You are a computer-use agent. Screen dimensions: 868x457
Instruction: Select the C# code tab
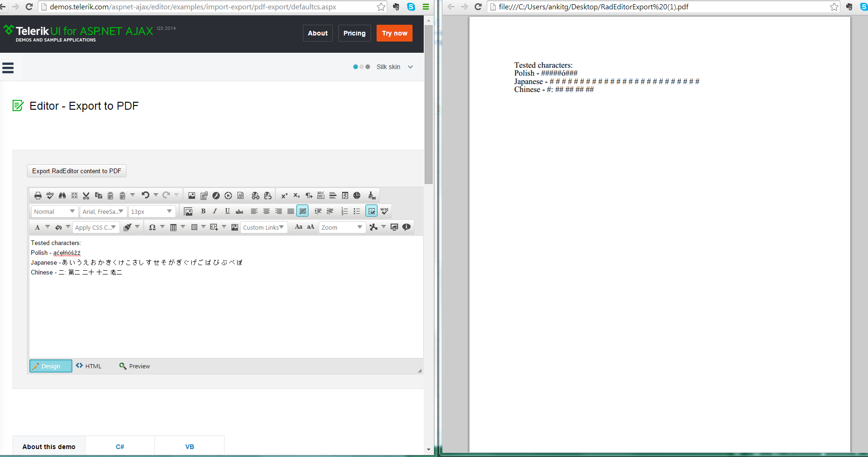120,447
